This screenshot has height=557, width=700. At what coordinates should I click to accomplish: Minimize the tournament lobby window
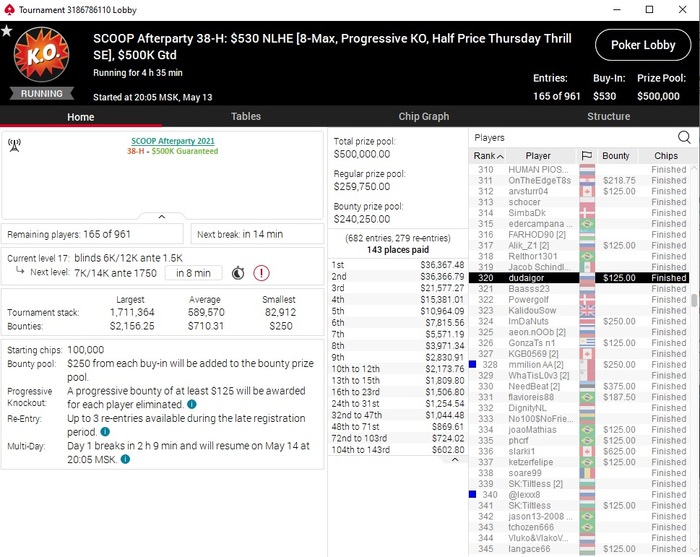tap(617, 9)
